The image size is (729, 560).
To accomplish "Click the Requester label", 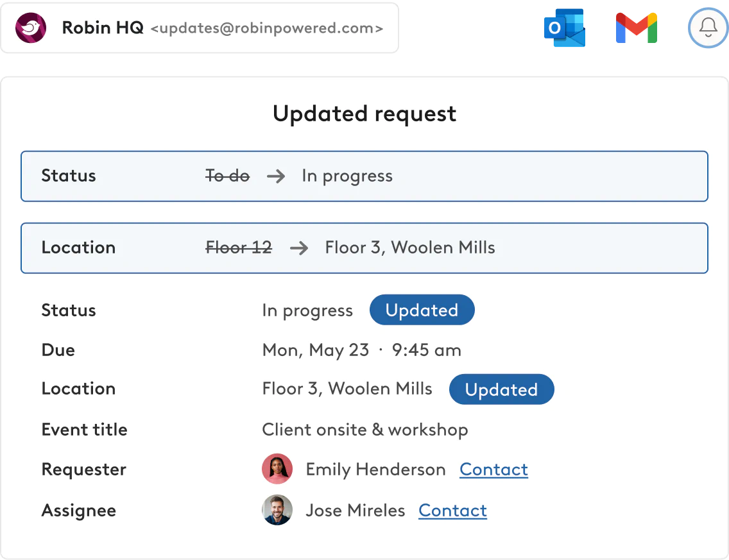I will pyautogui.click(x=83, y=470).
